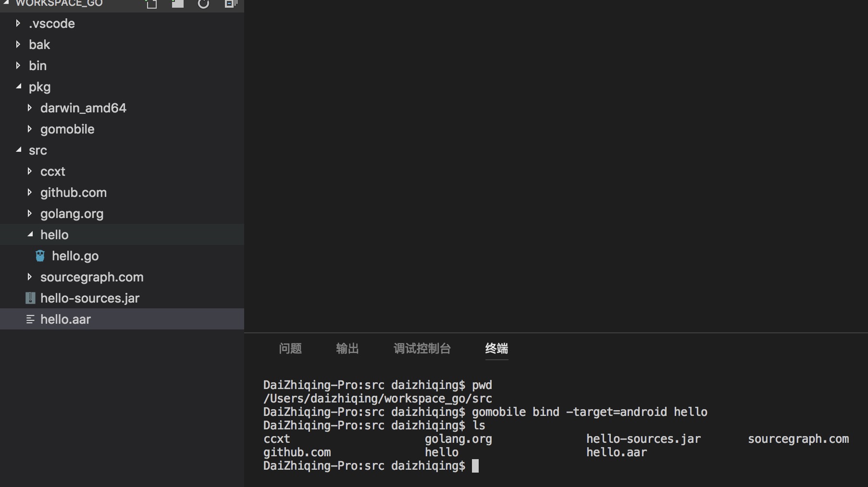This screenshot has height=487, width=868.
Task: Collapse the WORKSPACE_GO root section arrow
Action: (7, 3)
